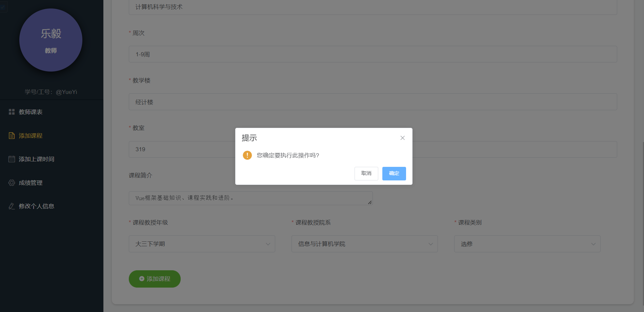This screenshot has height=312, width=644.
Task: Click dialog message 您确定要执行此操作吗?
Action: coord(288,155)
